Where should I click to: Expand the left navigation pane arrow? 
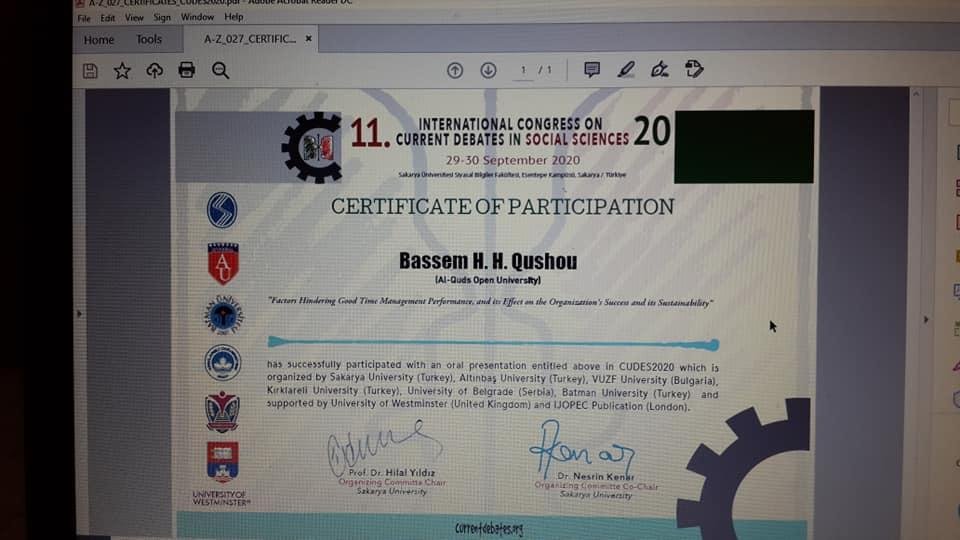[79, 313]
